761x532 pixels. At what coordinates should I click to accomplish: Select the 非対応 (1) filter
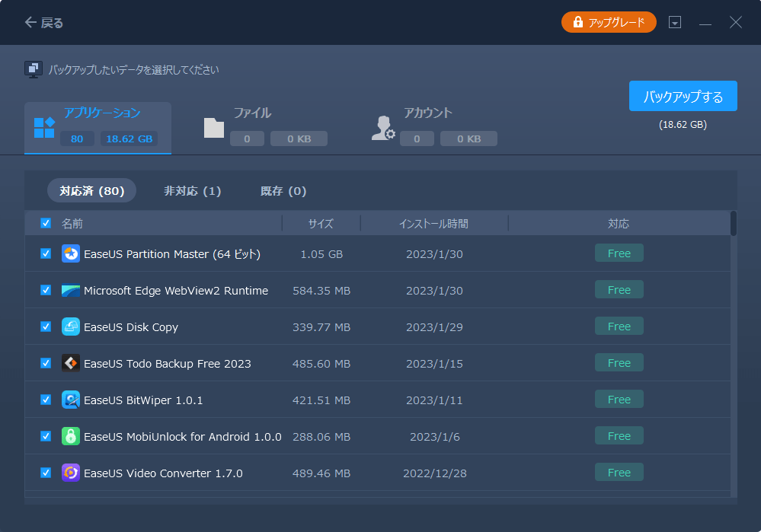tap(192, 191)
